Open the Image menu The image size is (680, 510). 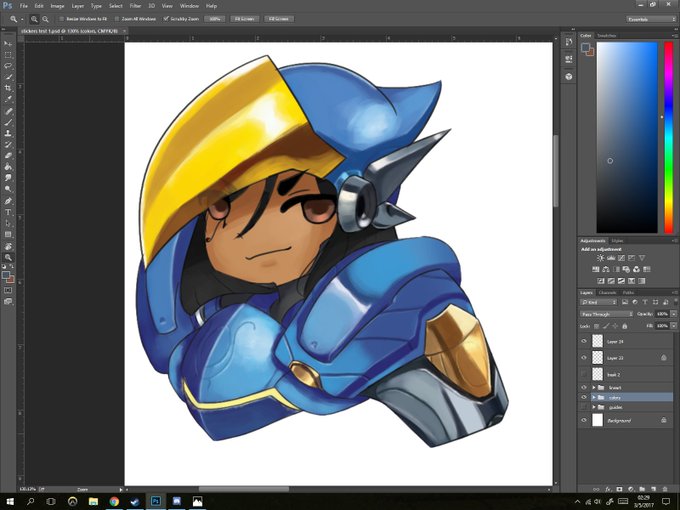(57, 6)
